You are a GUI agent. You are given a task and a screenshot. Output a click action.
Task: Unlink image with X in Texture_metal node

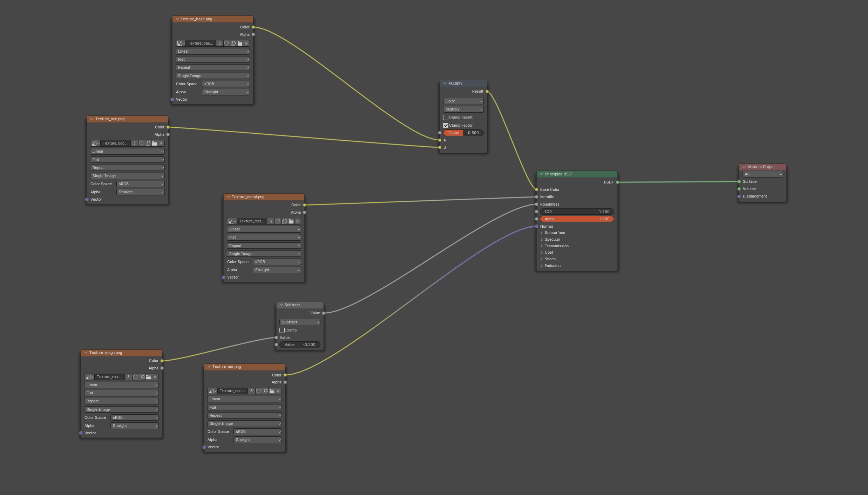point(298,221)
